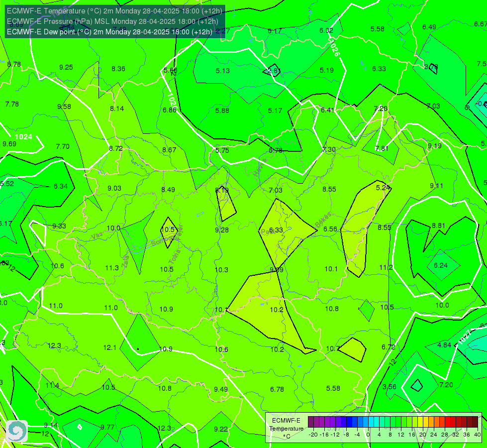
Task: Click the darkest brown swatch ending at 40
Action: tap(475, 422)
